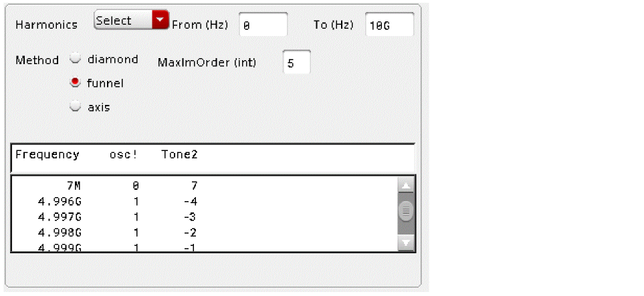Click the scroll down arrow in harmonics list
The height and width of the screenshot is (296, 644).
click(405, 241)
